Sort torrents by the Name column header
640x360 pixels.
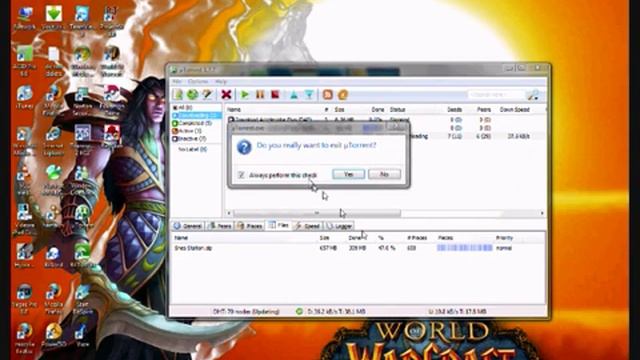pos(234,110)
